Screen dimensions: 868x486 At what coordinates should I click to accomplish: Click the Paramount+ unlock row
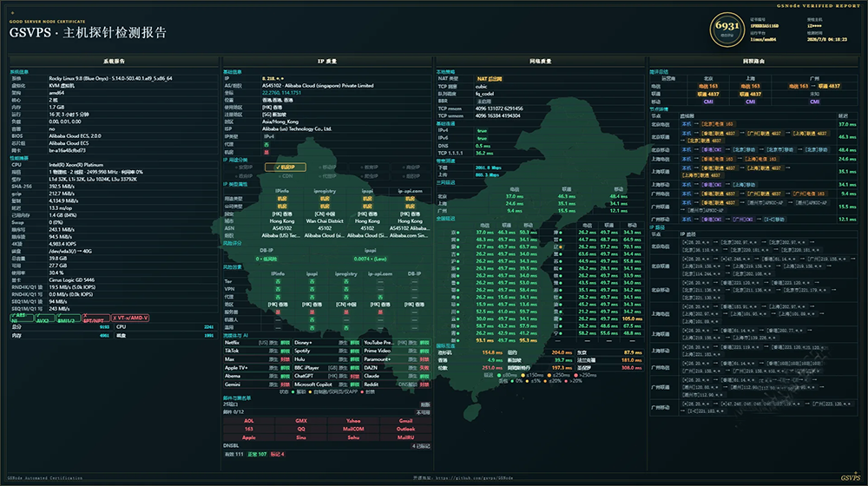(397, 359)
